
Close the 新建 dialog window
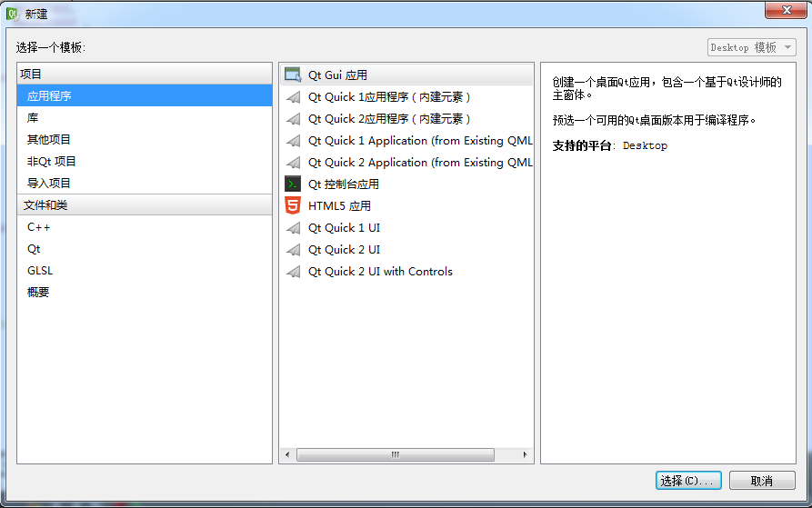coord(787,10)
